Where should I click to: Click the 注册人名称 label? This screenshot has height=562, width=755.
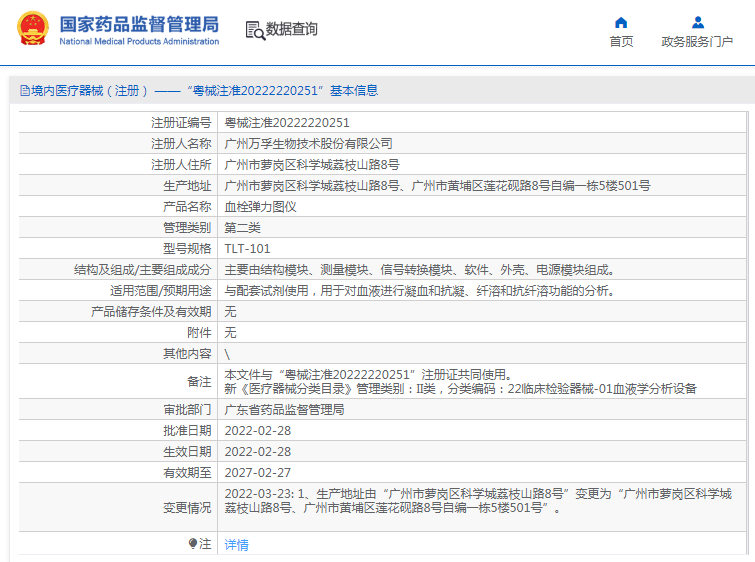(x=181, y=144)
